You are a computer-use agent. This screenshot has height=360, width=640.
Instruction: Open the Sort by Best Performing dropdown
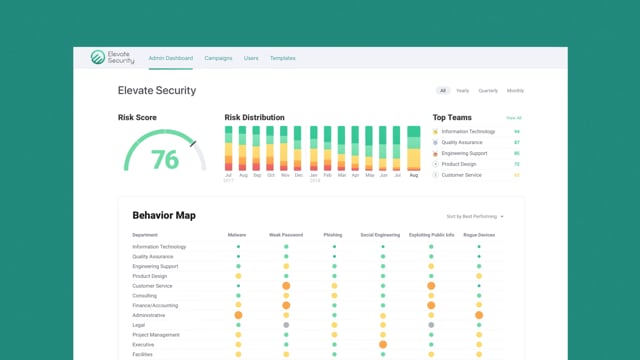click(x=475, y=216)
